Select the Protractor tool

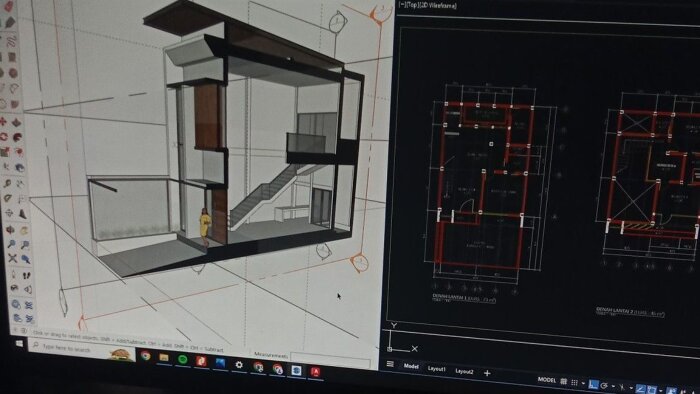pos(8,198)
